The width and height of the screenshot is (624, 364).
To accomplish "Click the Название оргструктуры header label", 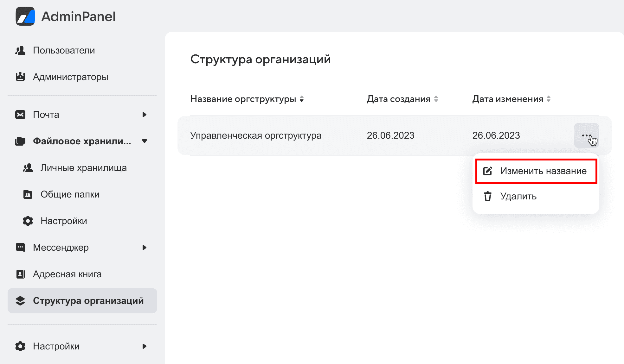I will coord(243,99).
